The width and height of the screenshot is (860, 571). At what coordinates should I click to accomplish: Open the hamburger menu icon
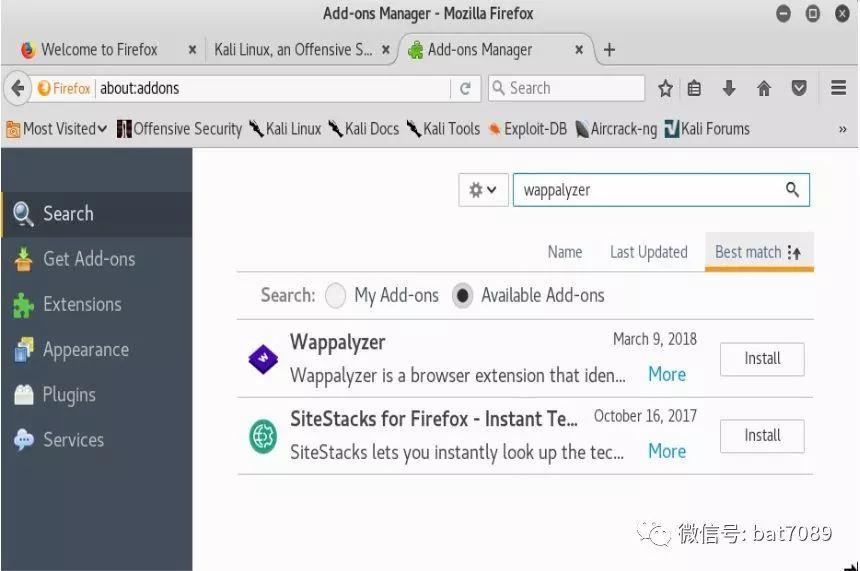[x=839, y=88]
